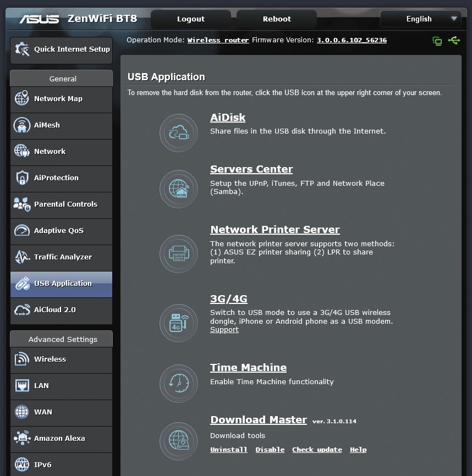Click Help under Download Master
This screenshot has height=476, width=472.
point(358,450)
